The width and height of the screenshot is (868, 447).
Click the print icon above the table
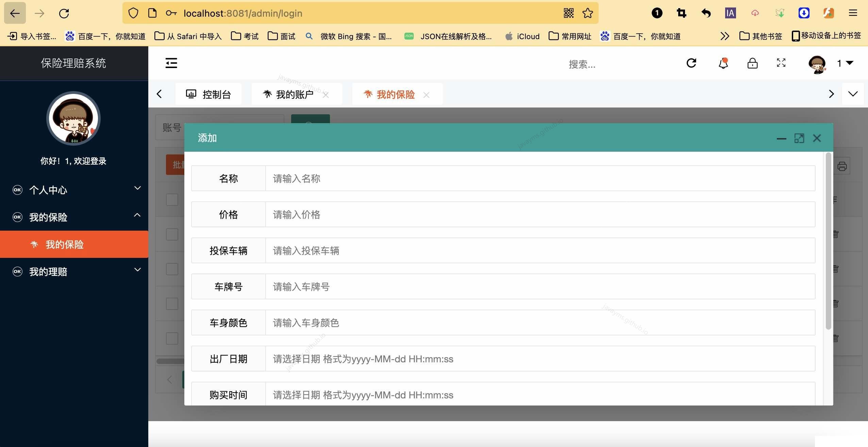[841, 166]
